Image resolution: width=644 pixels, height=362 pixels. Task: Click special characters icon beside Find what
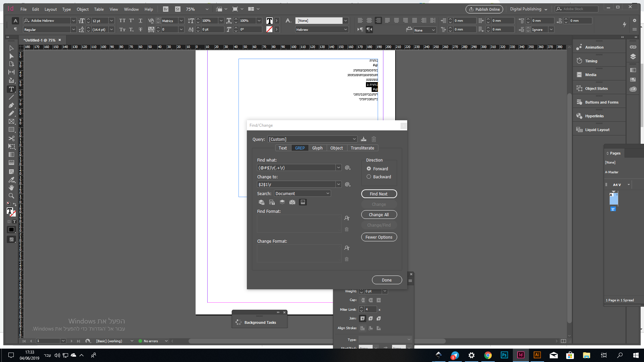tap(347, 168)
